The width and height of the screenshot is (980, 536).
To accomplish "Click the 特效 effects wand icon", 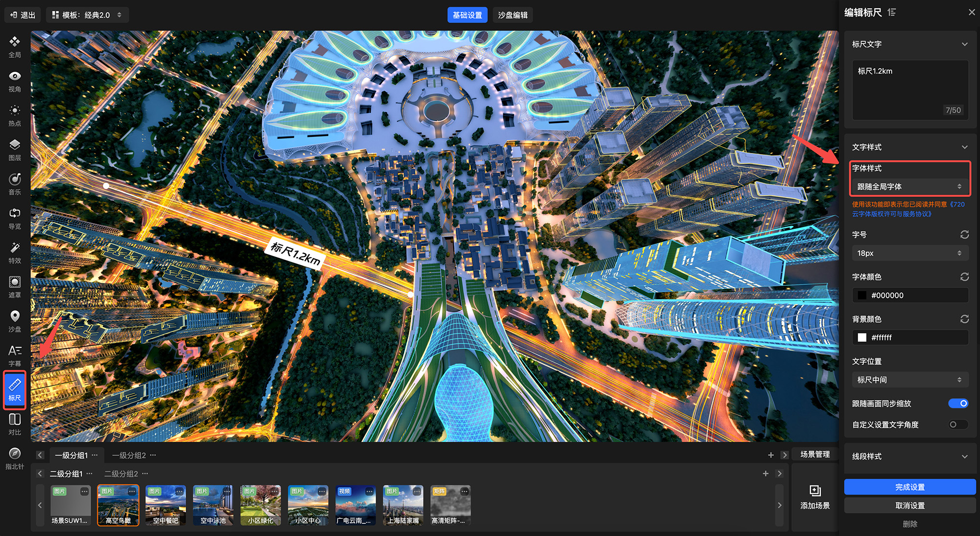I will pyautogui.click(x=15, y=248).
